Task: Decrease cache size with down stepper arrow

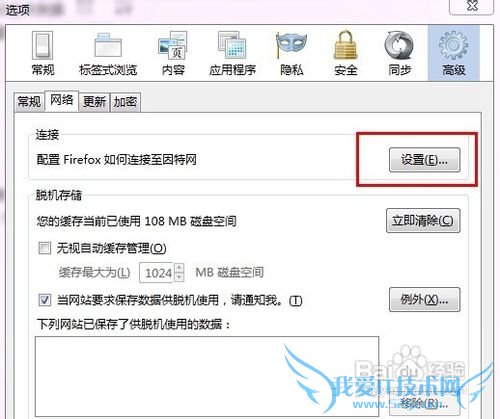Action: coord(179,277)
